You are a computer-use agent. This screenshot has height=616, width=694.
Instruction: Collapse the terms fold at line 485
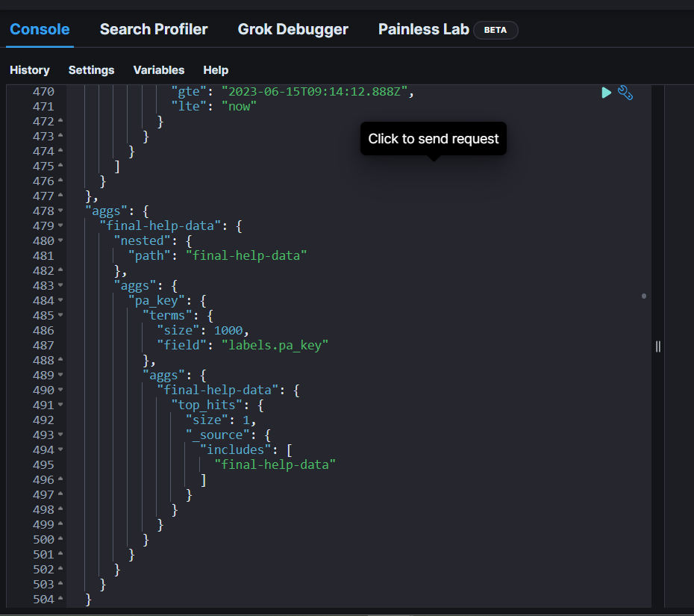coord(60,315)
